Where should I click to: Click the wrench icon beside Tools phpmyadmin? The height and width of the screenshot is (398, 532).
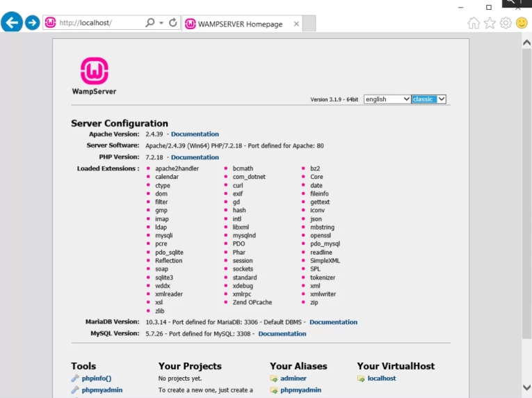[75, 390]
